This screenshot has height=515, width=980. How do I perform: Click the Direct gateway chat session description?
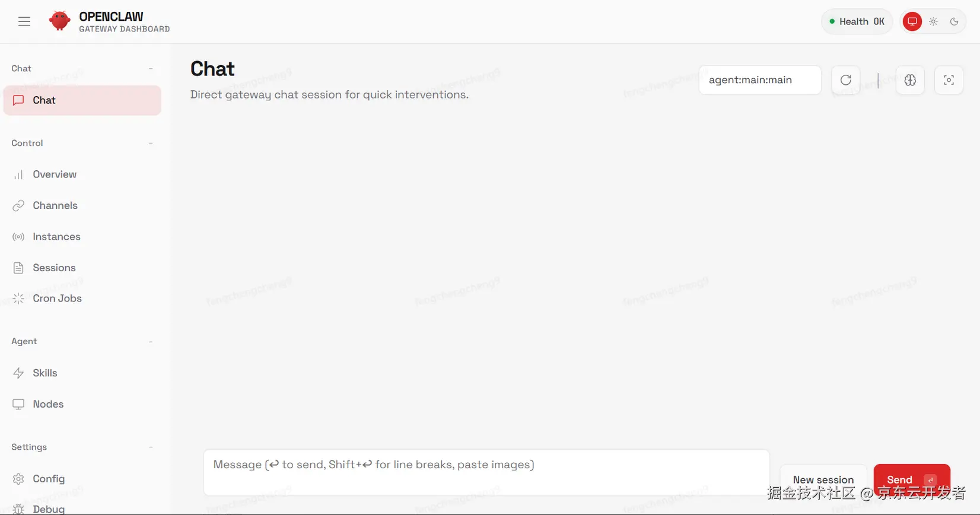click(x=329, y=95)
